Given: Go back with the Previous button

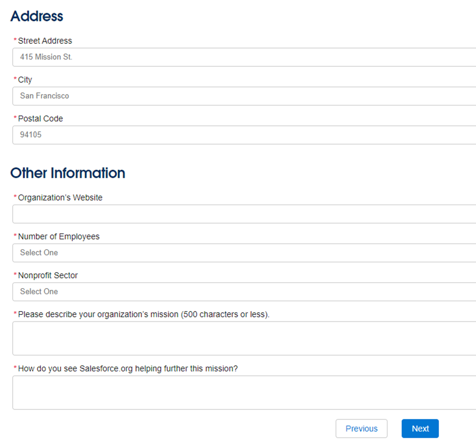Looking at the screenshot, I should point(361,429).
